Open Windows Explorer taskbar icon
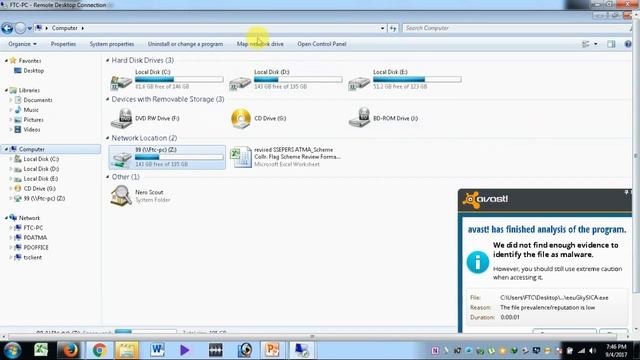This screenshot has width=640, height=360. point(127,350)
